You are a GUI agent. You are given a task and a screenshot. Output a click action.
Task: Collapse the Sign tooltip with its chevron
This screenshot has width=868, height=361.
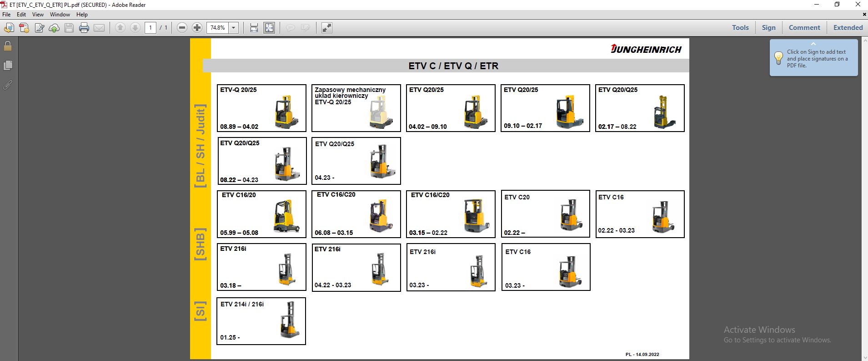pyautogui.click(x=813, y=44)
